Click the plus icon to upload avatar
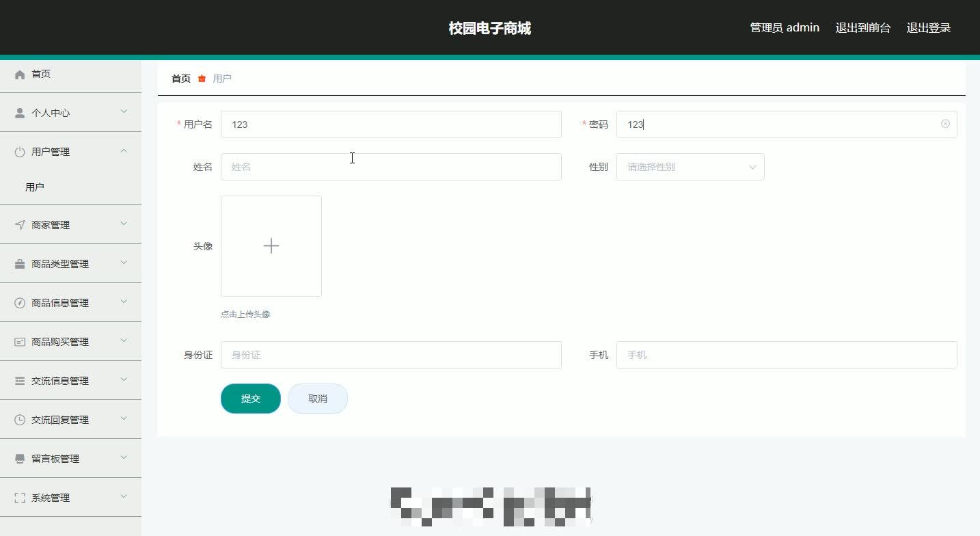Viewport: 980px width, 536px height. pos(271,246)
